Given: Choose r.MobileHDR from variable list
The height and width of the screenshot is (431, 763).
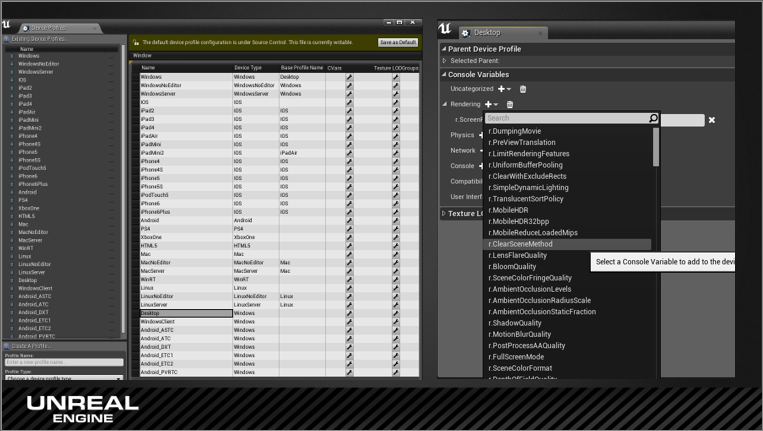Looking at the screenshot, I should pos(508,210).
